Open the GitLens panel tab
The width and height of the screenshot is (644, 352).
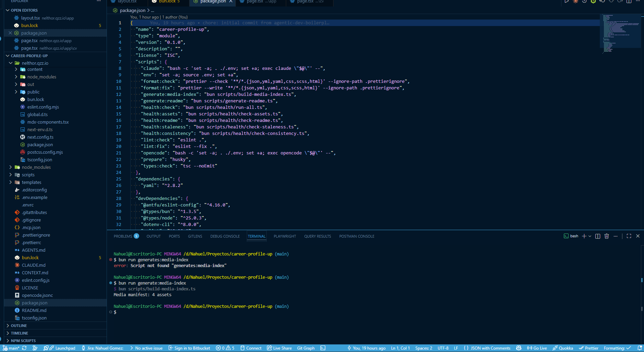195,236
